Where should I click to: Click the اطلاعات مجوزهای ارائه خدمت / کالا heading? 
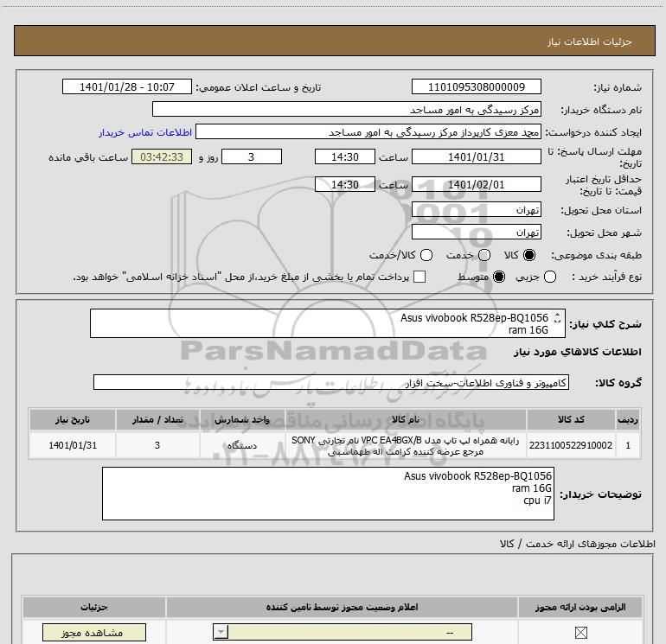pyautogui.click(x=577, y=544)
